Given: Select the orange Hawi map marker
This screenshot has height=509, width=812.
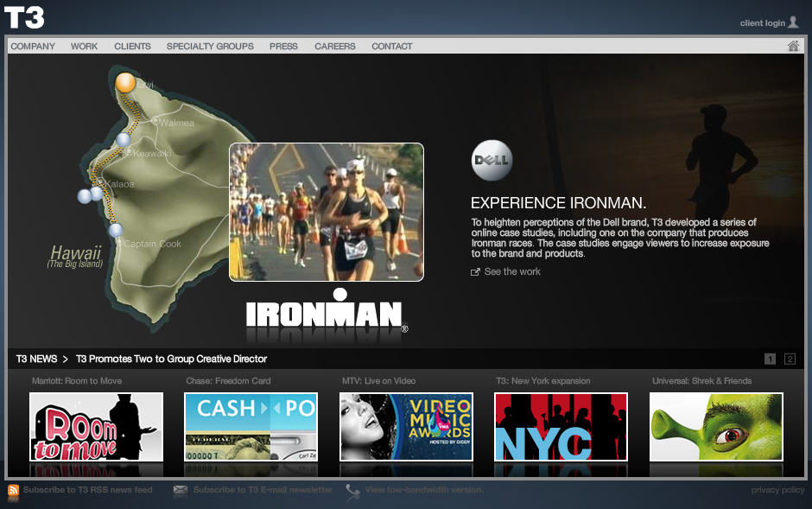Looking at the screenshot, I should (x=125, y=83).
